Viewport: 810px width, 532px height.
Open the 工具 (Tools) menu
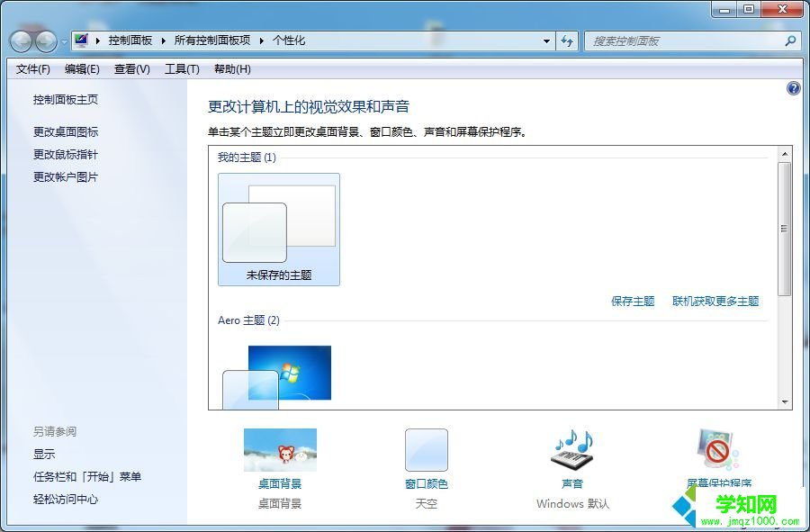(180, 68)
